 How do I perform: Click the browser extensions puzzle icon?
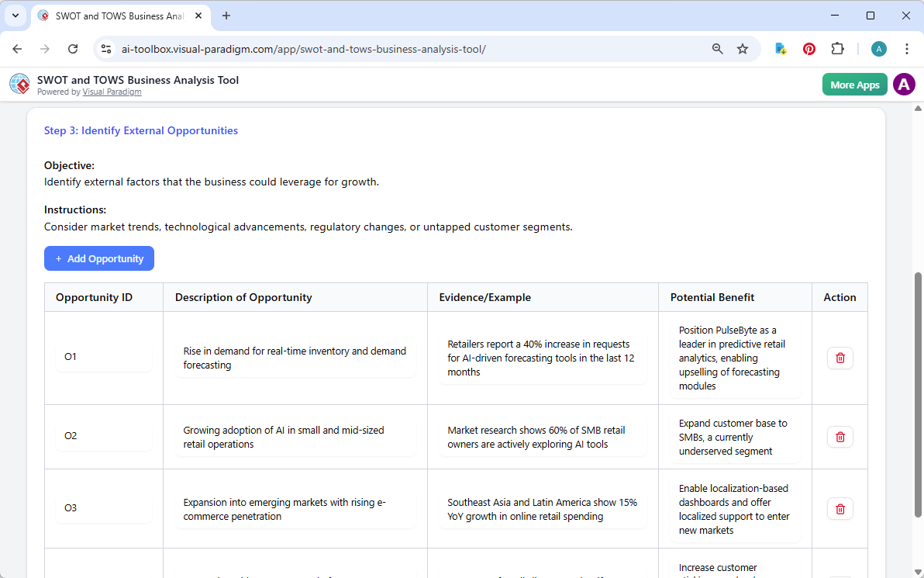point(837,48)
